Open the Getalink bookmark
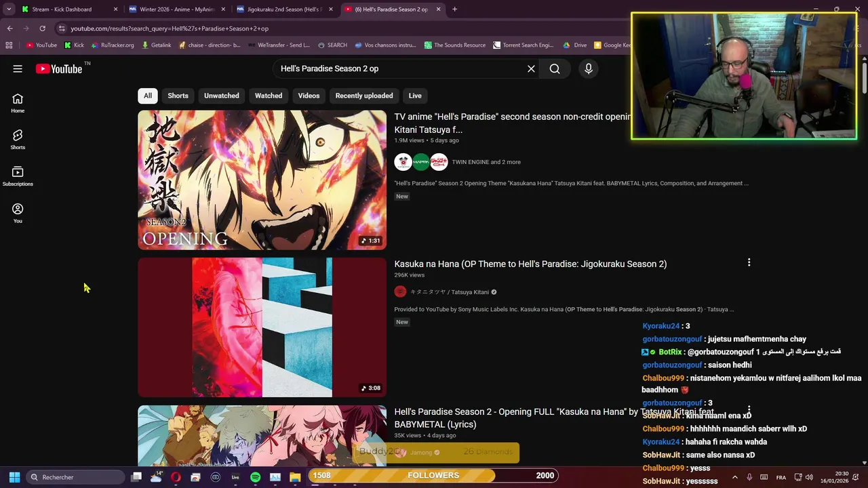Viewport: 868px width, 488px height. coord(157,45)
